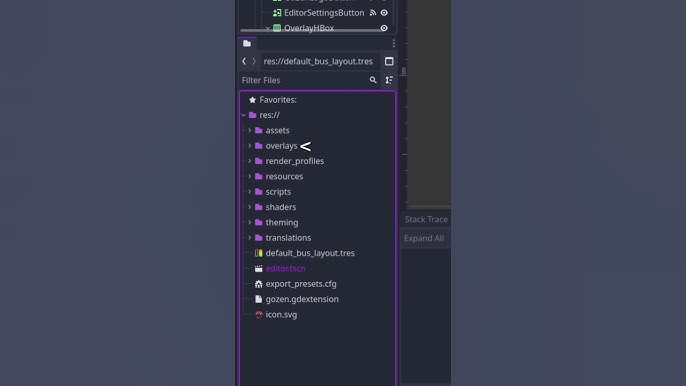
Task: Click the FileSystem dock folder tab icon
Action: coord(247,43)
